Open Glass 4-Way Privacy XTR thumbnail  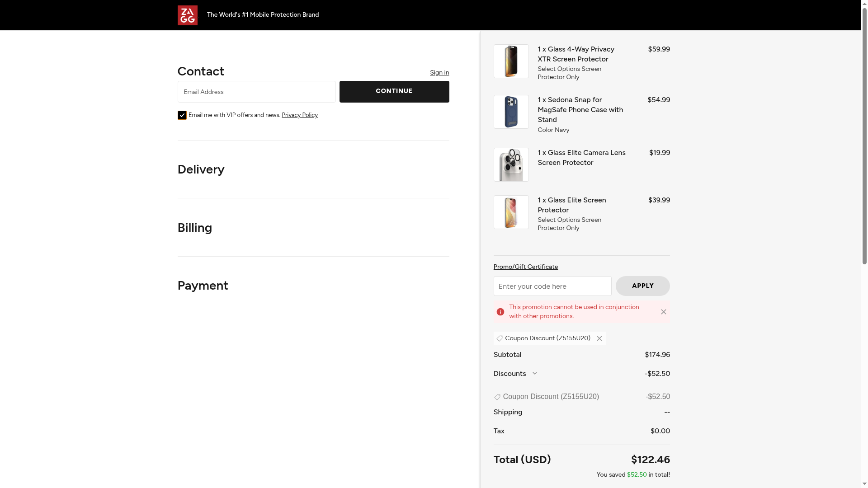tap(511, 61)
